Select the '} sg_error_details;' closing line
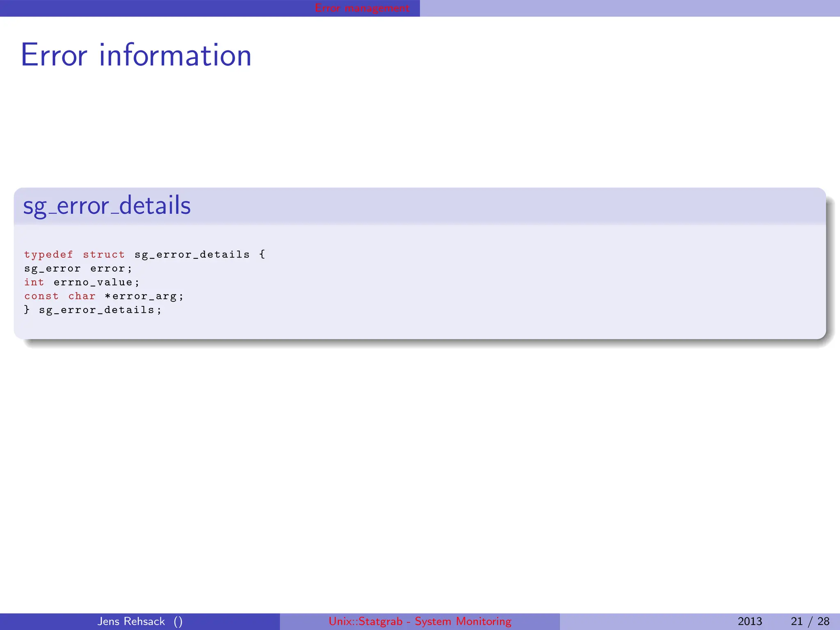The image size is (840, 630). pyautogui.click(x=93, y=310)
